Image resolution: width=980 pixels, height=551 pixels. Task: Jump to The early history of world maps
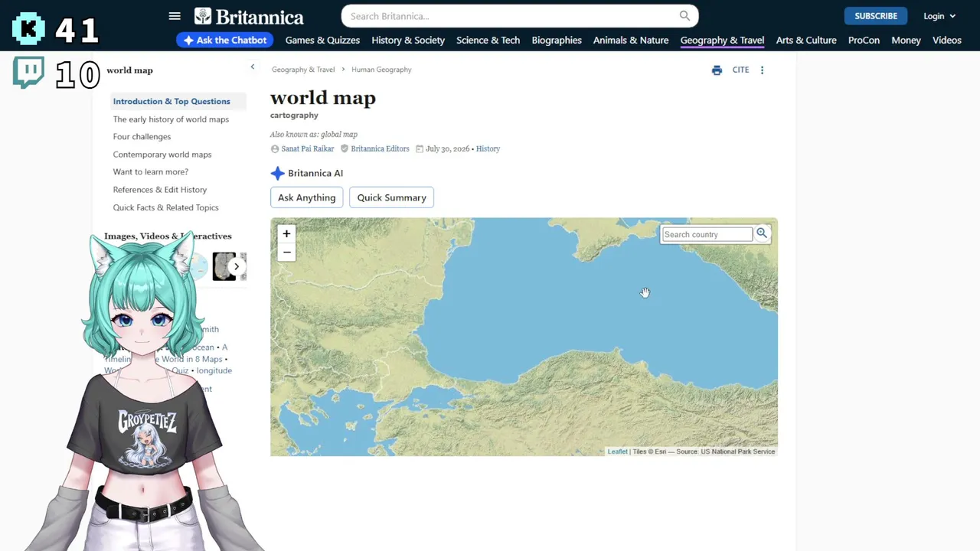(171, 119)
